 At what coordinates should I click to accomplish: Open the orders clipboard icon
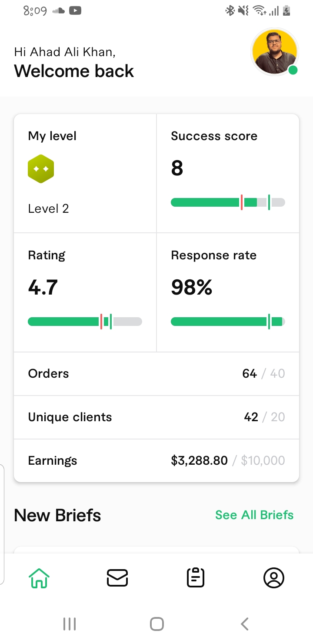[x=196, y=578]
